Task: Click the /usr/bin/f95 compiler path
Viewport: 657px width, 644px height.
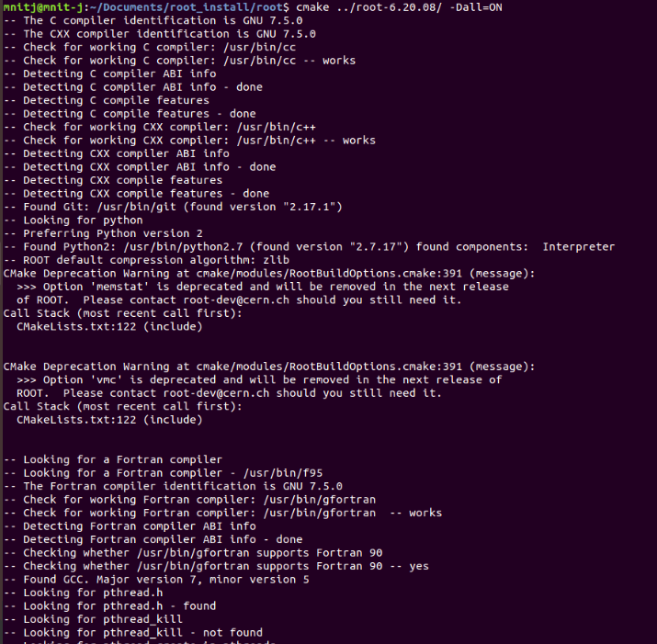Action: pos(283,473)
